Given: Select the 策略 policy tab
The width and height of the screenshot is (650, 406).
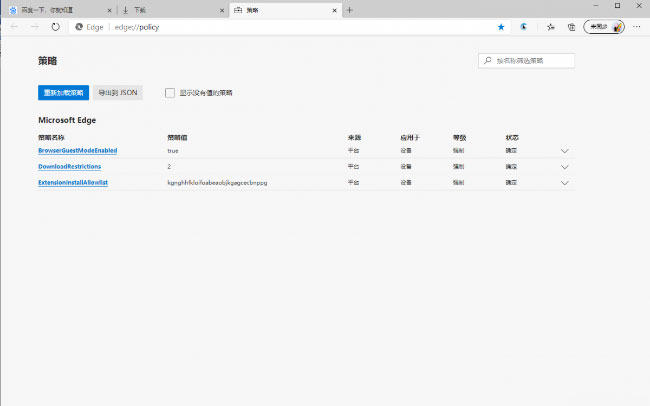Looking at the screenshot, I should (x=286, y=10).
